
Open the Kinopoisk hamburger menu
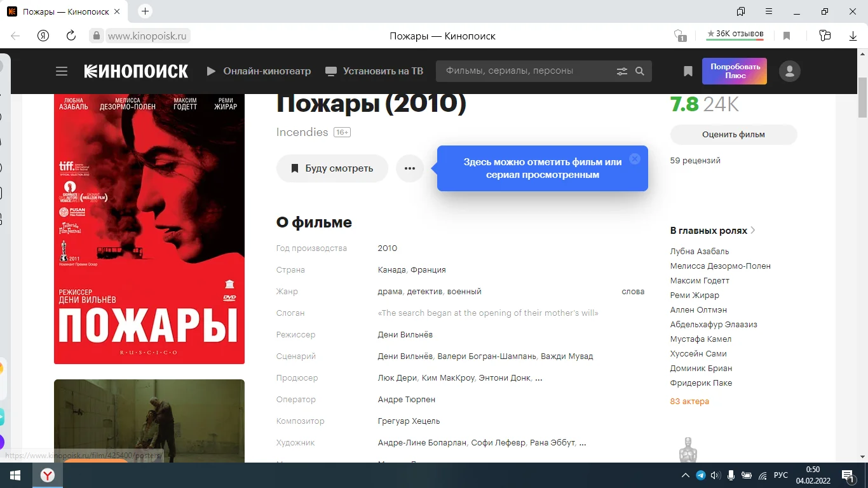[62, 71]
